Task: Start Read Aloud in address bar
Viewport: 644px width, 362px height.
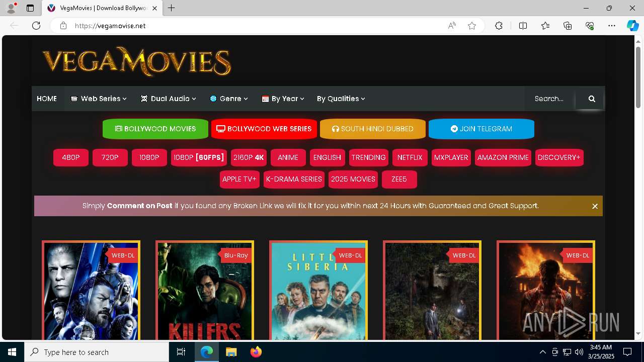Action: click(x=452, y=26)
